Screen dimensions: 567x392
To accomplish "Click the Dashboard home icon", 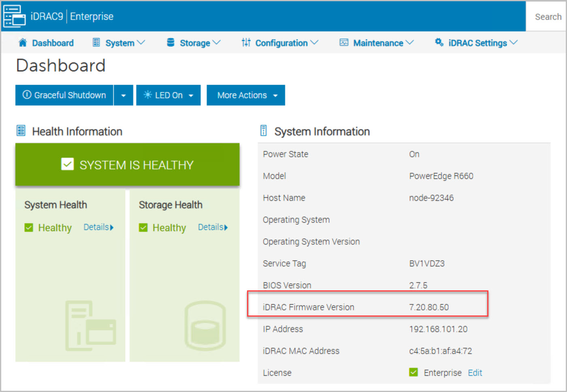I will coord(23,43).
